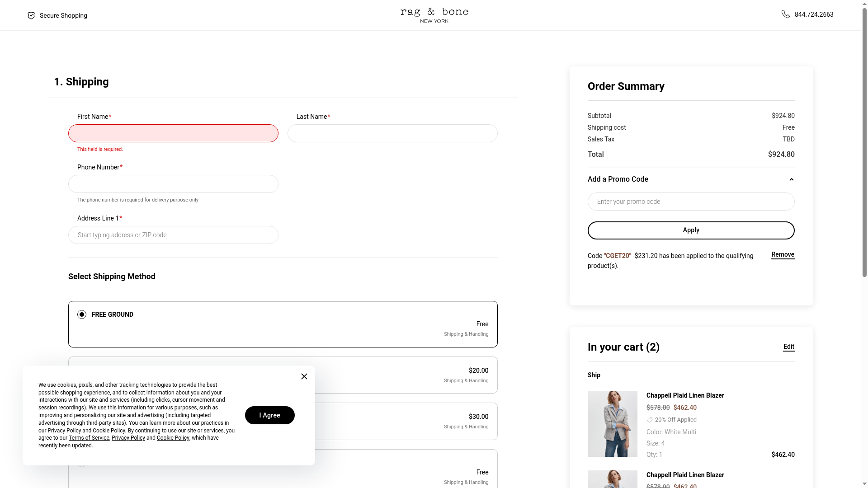This screenshot has height=488, width=868.
Task: Click I Agree on cookie banner
Action: [270, 415]
